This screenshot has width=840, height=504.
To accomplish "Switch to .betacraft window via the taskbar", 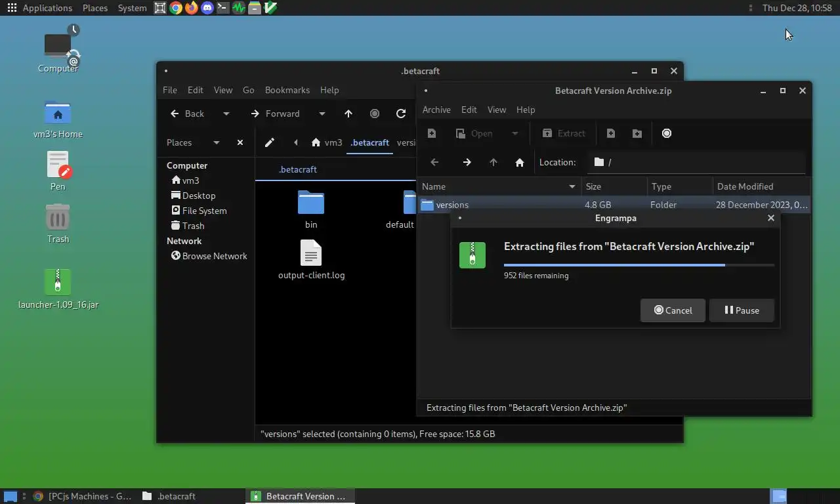I will pos(190,496).
